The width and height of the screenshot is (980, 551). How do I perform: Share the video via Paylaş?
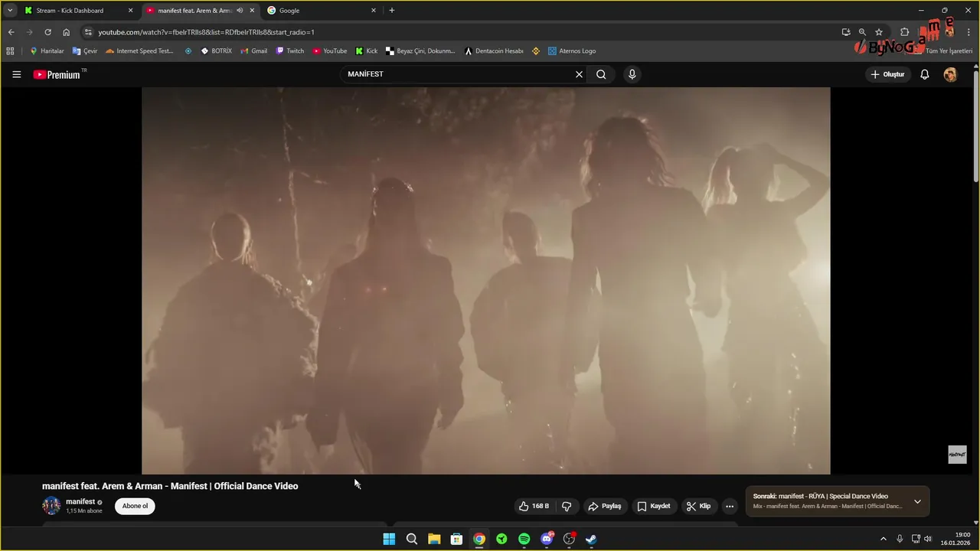(x=604, y=506)
